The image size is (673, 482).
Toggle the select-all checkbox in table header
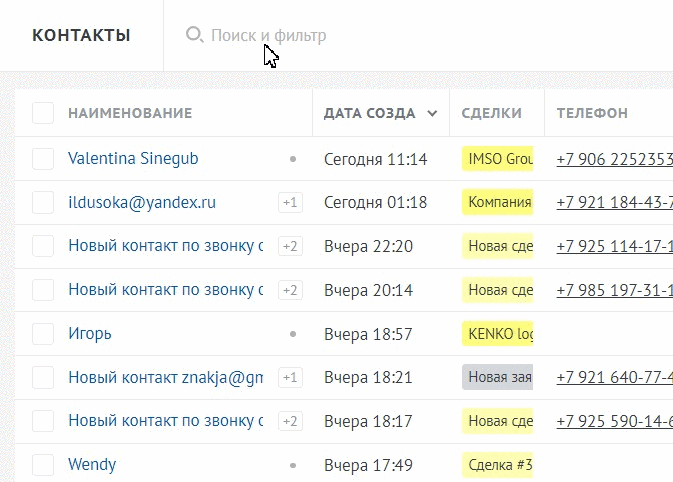click(x=43, y=113)
